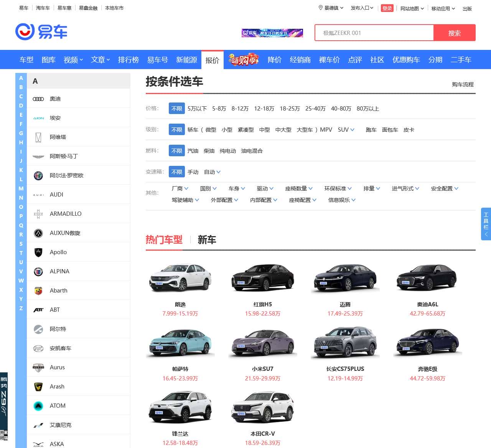Click the 阿维塔 brand logo
The width and height of the screenshot is (491, 448).
pyautogui.click(x=38, y=137)
